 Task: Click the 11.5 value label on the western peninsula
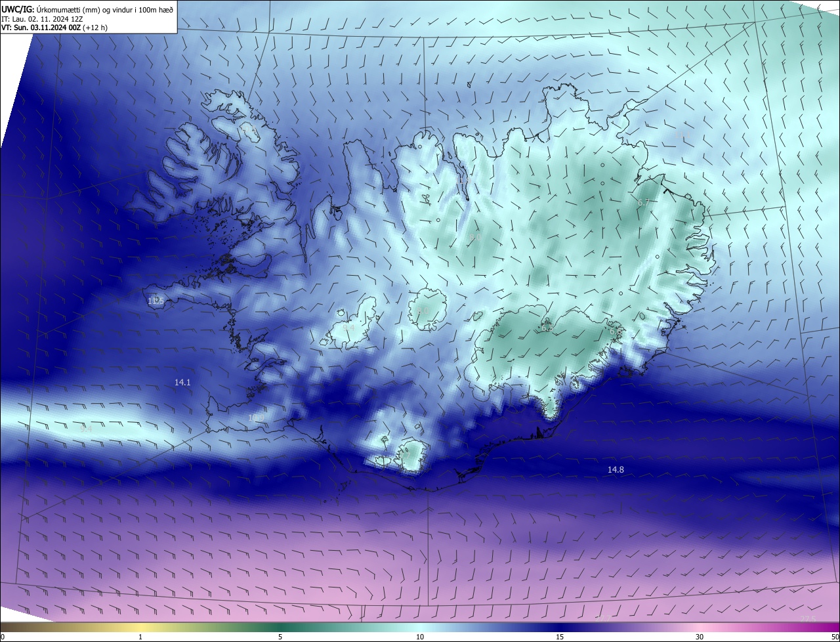[156, 301]
